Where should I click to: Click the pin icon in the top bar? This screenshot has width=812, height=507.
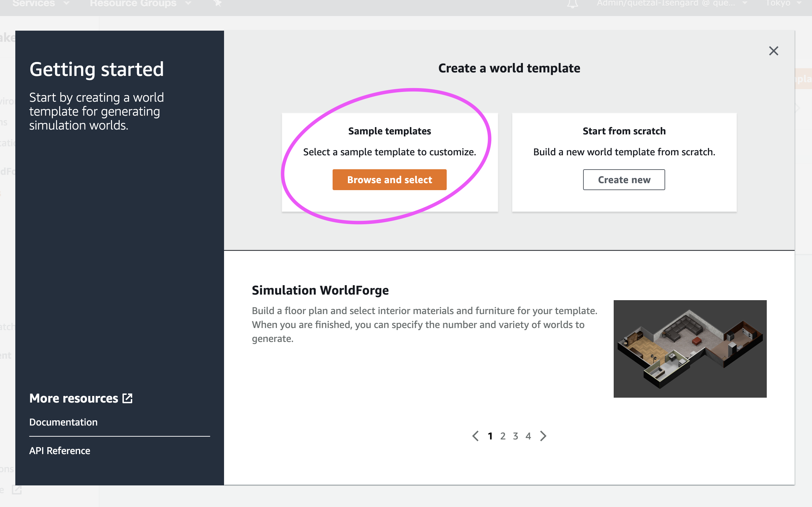click(x=217, y=3)
